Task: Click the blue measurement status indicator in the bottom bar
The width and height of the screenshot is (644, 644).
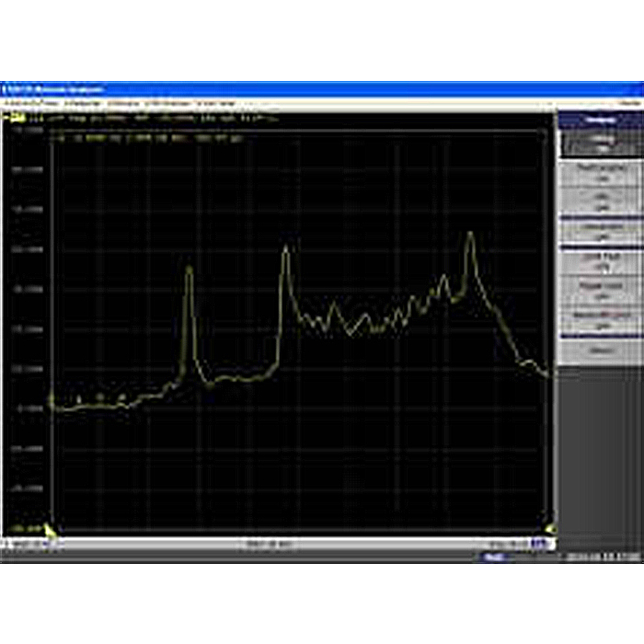Action: 492,557
